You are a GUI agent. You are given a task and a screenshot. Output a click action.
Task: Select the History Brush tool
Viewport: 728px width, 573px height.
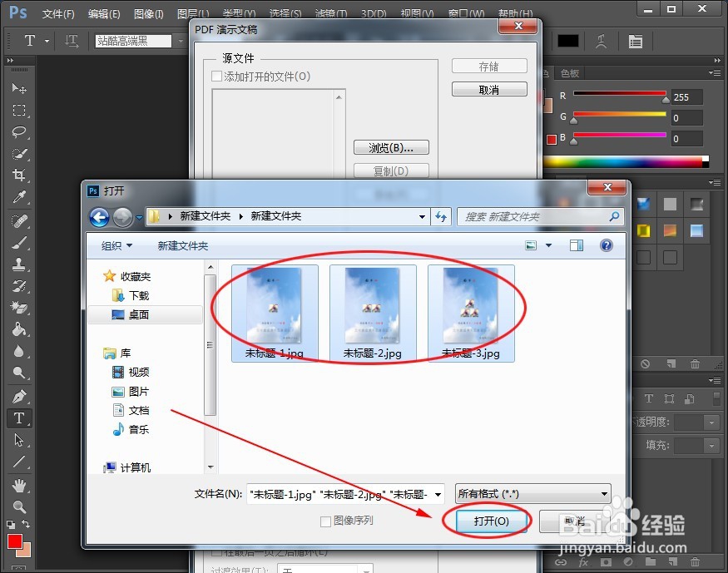pyautogui.click(x=19, y=286)
